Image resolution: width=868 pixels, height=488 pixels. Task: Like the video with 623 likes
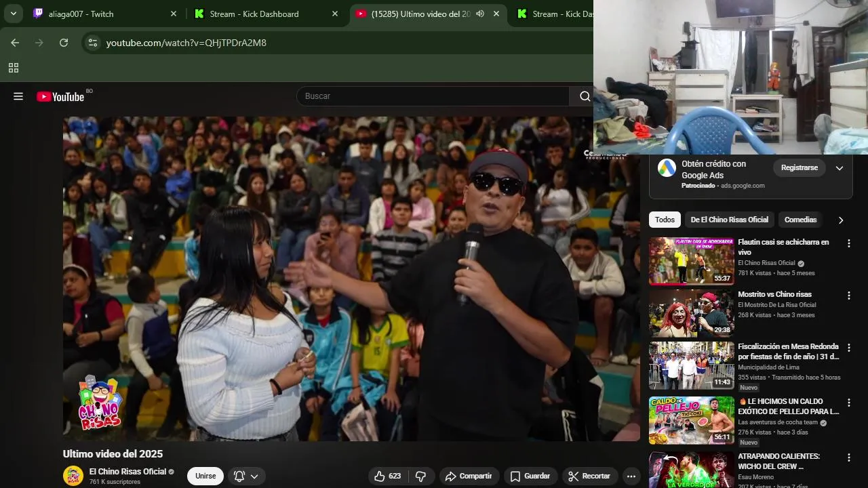click(x=388, y=476)
